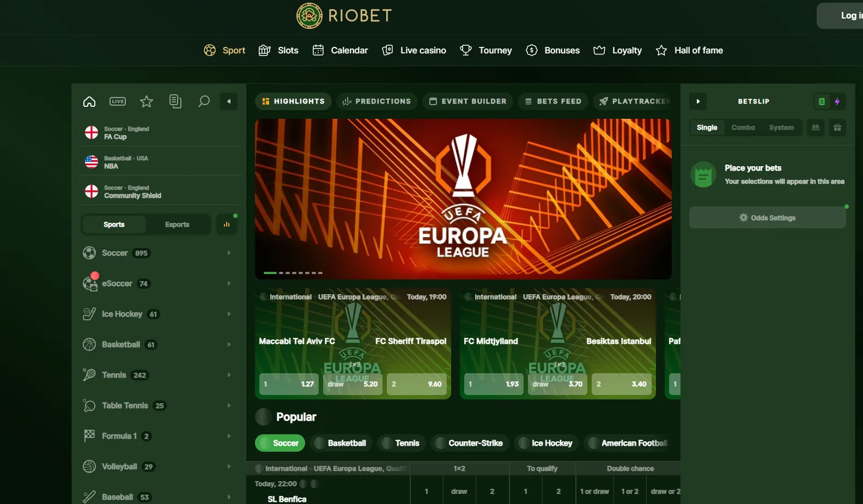Expand the Volleyball category
The image size is (863, 504).
[158, 466]
